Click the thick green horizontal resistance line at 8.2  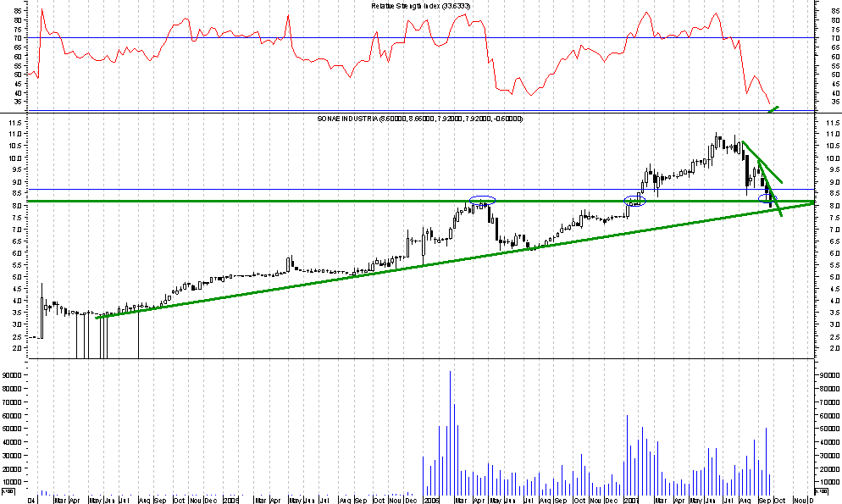pos(422,202)
